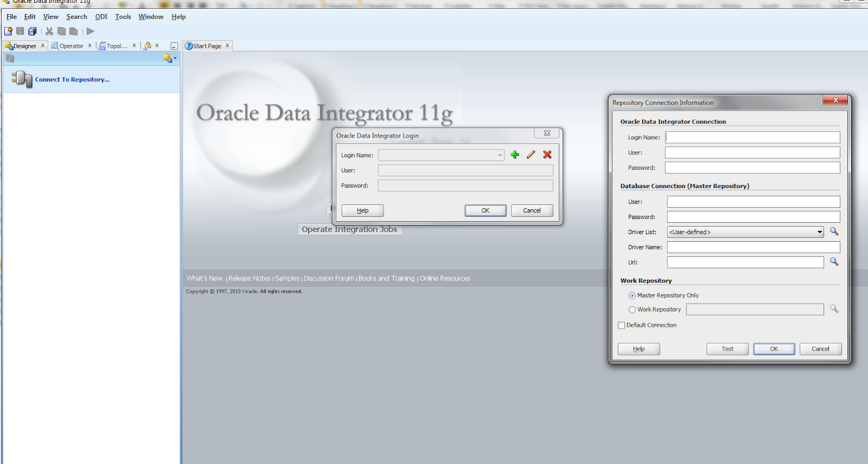Select Master Repository Only radio button

click(632, 295)
